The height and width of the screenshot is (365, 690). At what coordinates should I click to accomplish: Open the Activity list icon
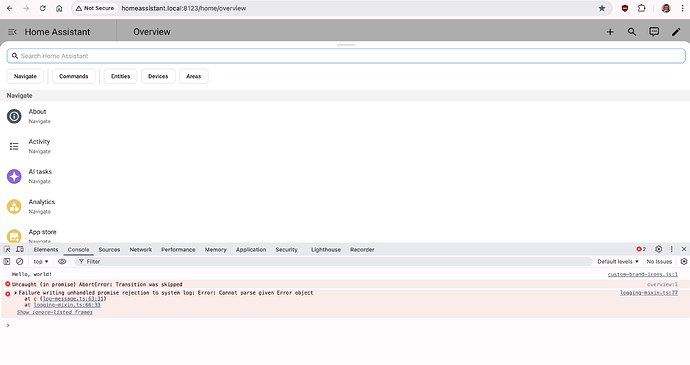14,146
